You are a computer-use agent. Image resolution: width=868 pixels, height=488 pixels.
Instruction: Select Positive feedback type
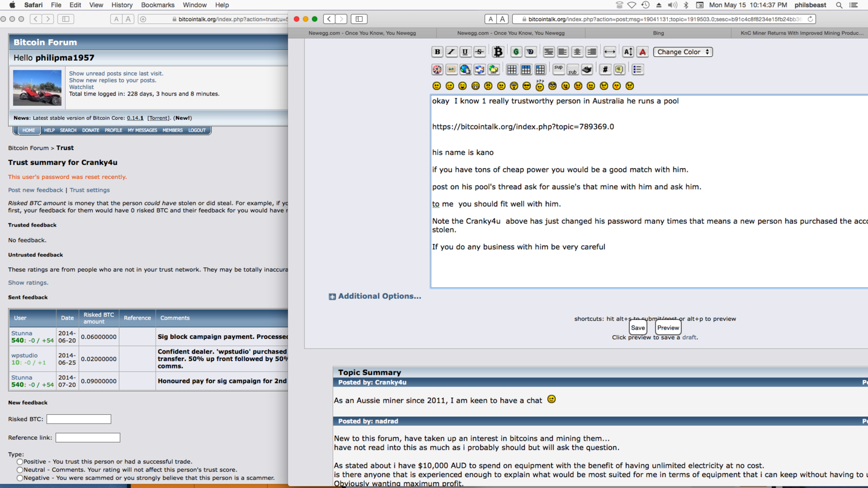[x=20, y=462]
